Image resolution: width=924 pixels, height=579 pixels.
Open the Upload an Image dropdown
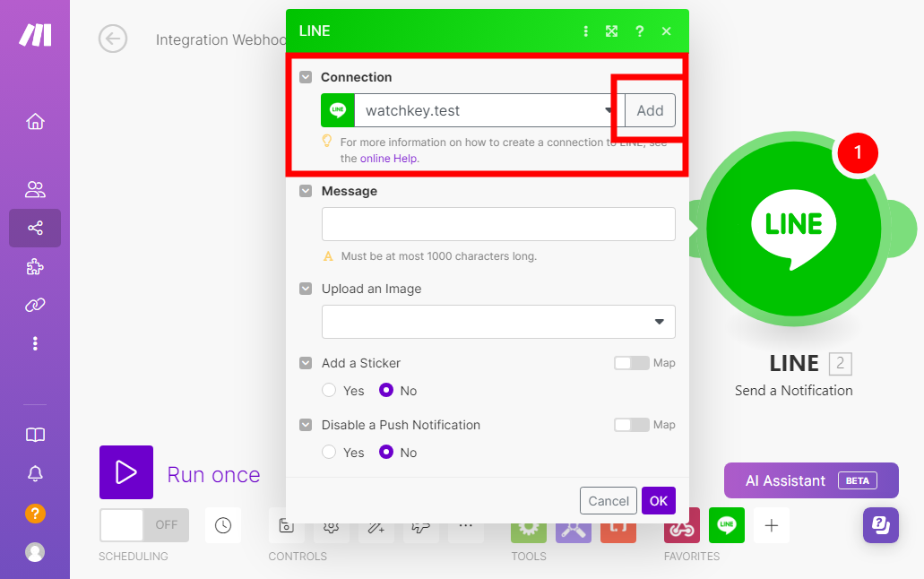coord(498,322)
